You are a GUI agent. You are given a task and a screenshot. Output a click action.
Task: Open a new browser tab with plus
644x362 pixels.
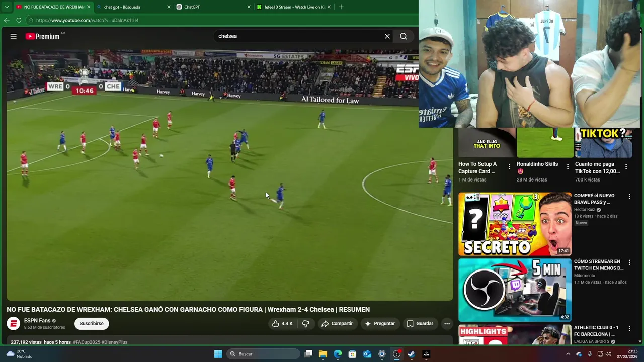[341, 7]
